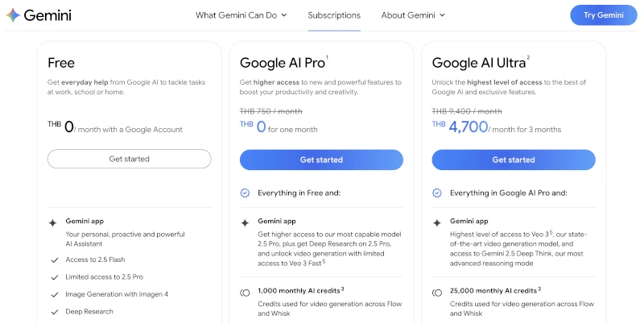Image resolution: width=644 pixels, height=324 pixels.
Task: Click check badge beside Everything in Free
Action: tap(245, 193)
